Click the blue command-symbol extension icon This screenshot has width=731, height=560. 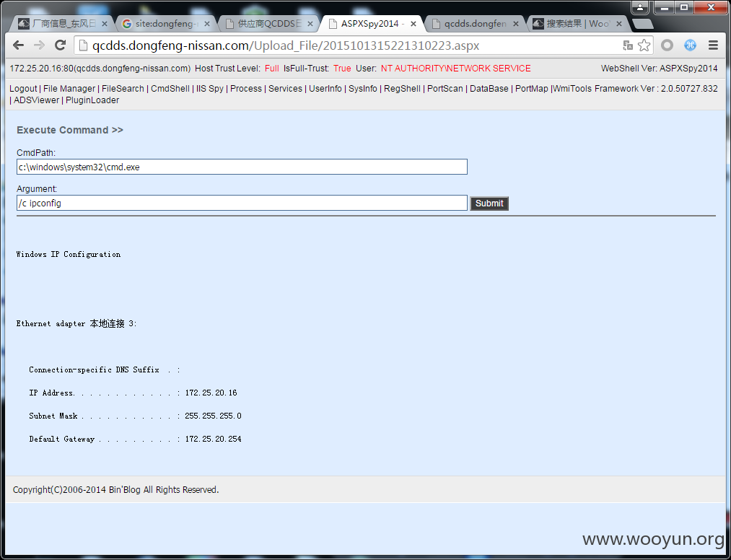click(690, 45)
